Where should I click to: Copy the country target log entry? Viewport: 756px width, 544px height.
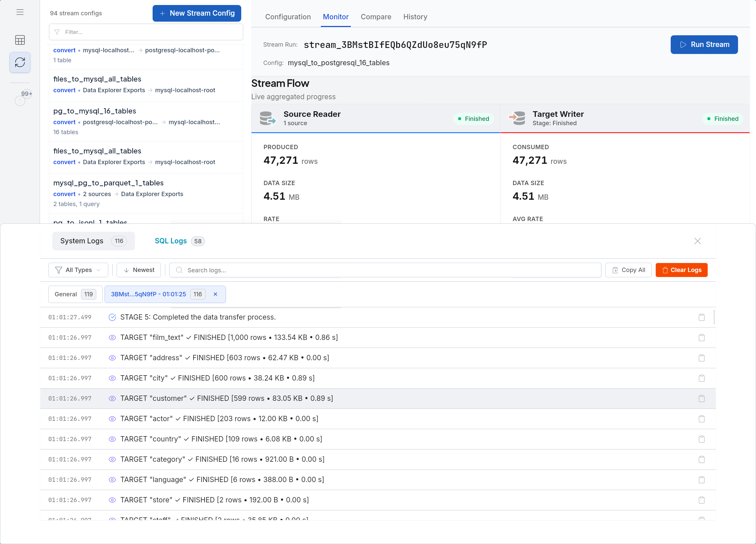[x=702, y=439]
